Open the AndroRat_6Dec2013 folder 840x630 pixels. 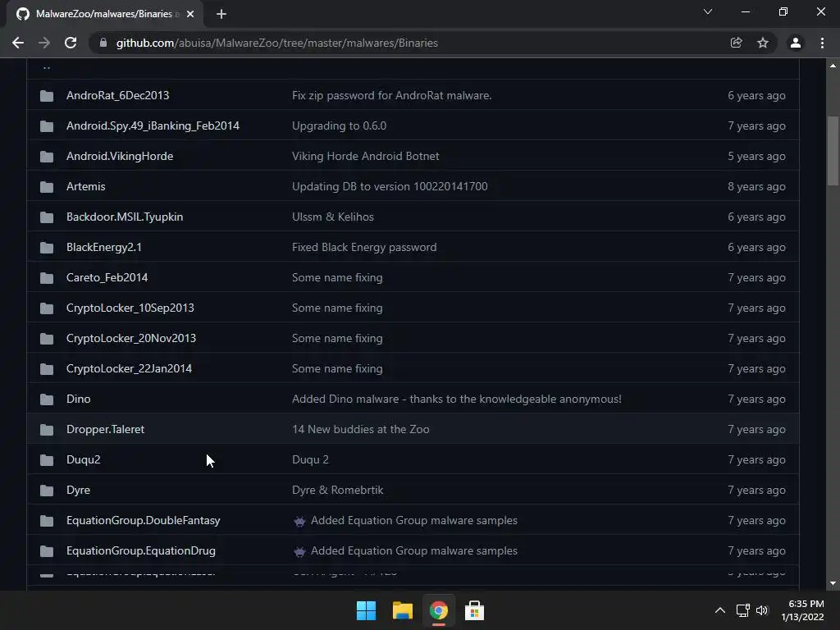coord(118,95)
